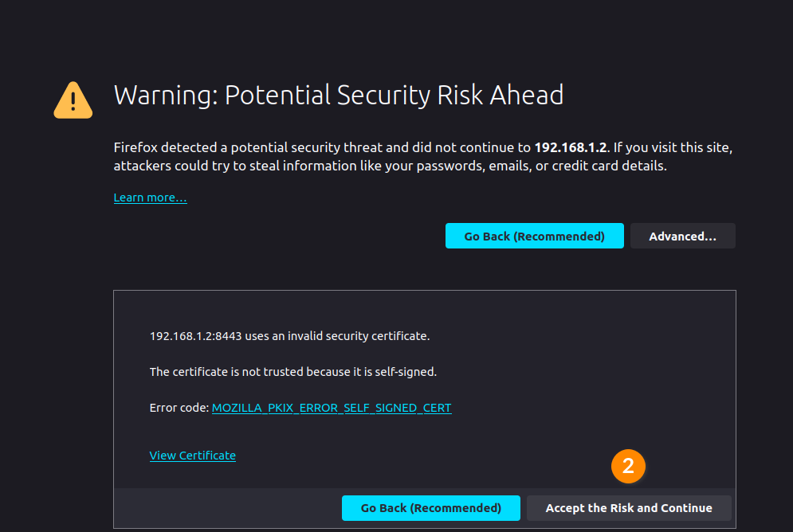Click the bold 192.168.1.2 address text
This screenshot has width=793, height=532.
click(x=571, y=147)
